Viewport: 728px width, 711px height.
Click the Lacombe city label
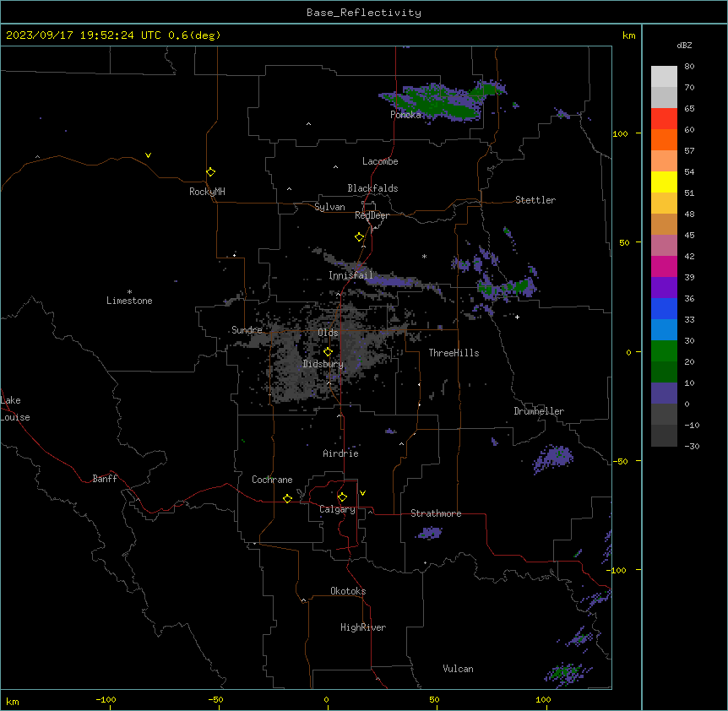coord(380,161)
